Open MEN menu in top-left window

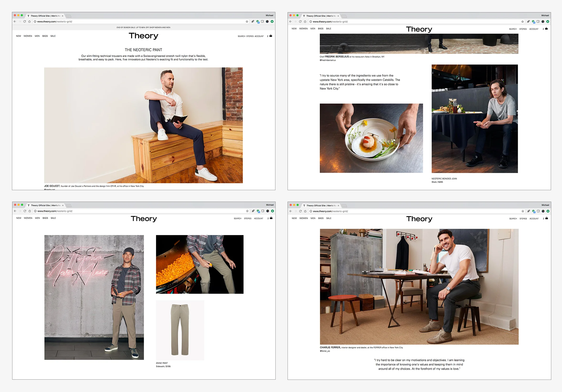(x=37, y=36)
